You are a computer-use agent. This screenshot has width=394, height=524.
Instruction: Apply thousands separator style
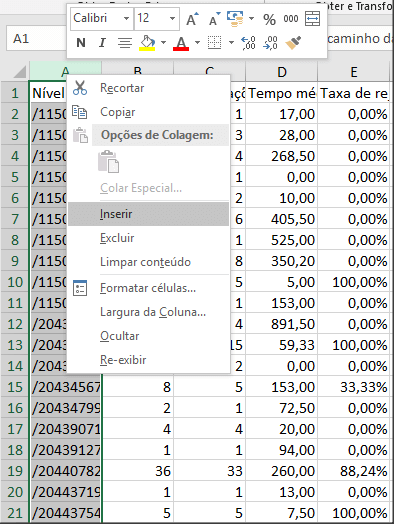[291, 19]
